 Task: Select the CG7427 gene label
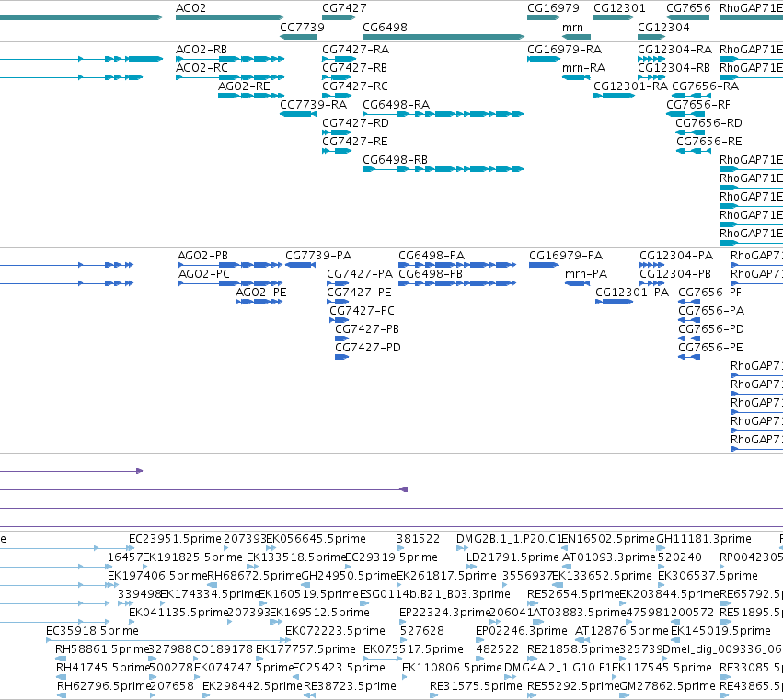coord(344,8)
